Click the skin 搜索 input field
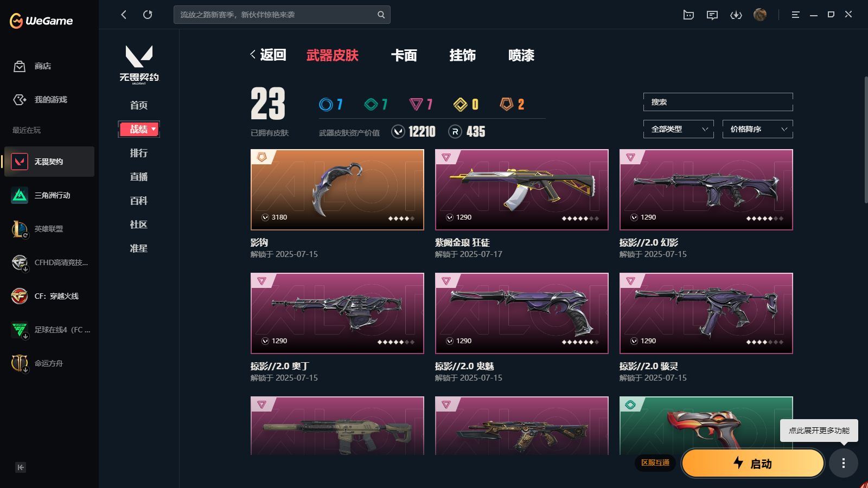The height and width of the screenshot is (488, 868). click(x=718, y=102)
